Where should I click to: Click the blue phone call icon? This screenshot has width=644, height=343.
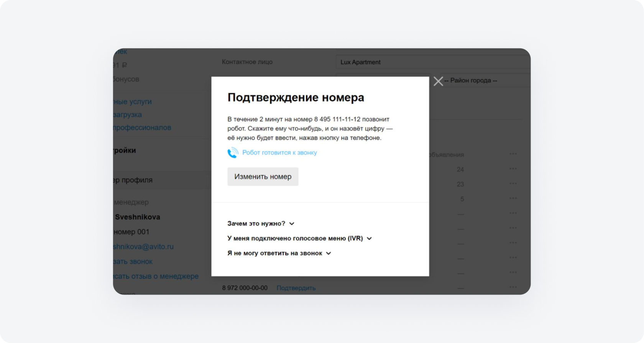point(233,153)
